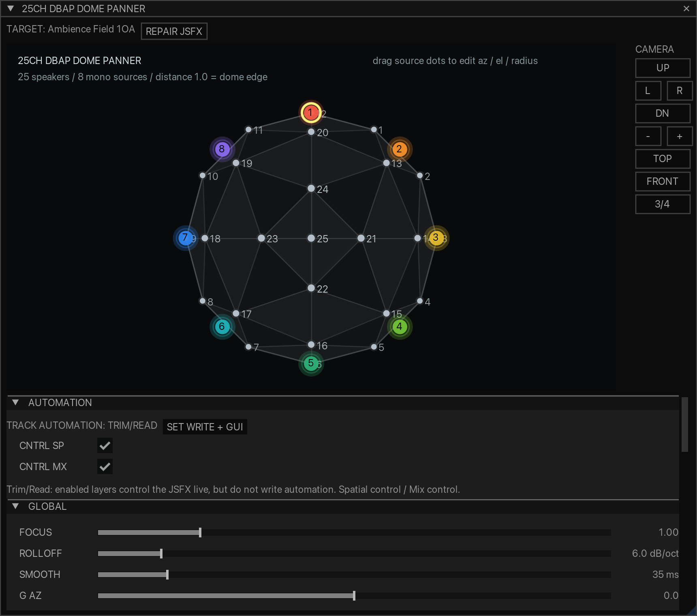Click speaker node 15
This screenshot has height=616, width=697.
387,313
